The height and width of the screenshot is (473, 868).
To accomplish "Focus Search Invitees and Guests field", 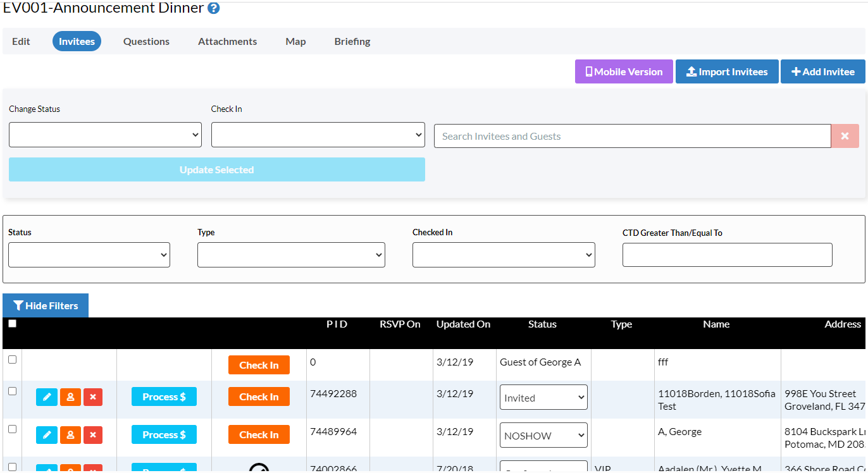I will click(x=632, y=136).
